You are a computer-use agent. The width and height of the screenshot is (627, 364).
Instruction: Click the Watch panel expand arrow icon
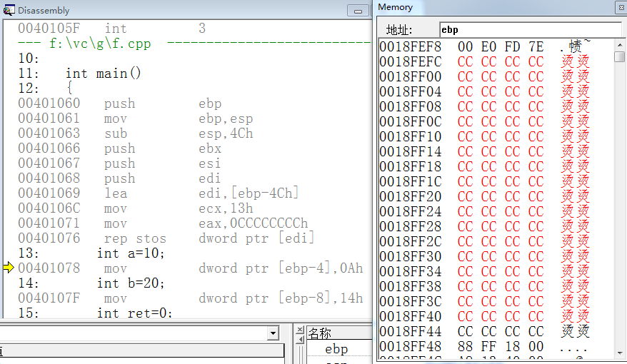click(x=300, y=340)
